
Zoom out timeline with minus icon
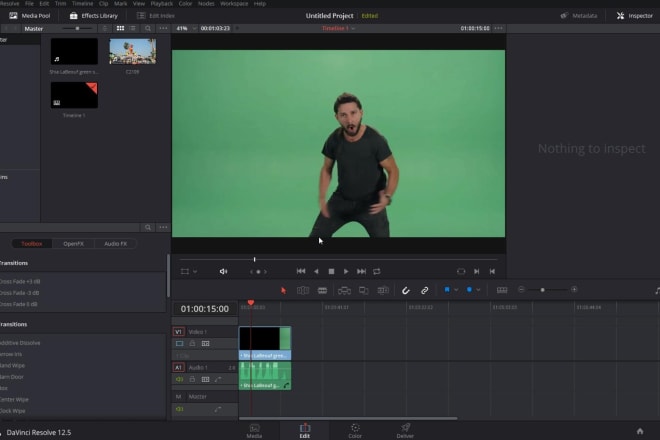pyautogui.click(x=521, y=289)
